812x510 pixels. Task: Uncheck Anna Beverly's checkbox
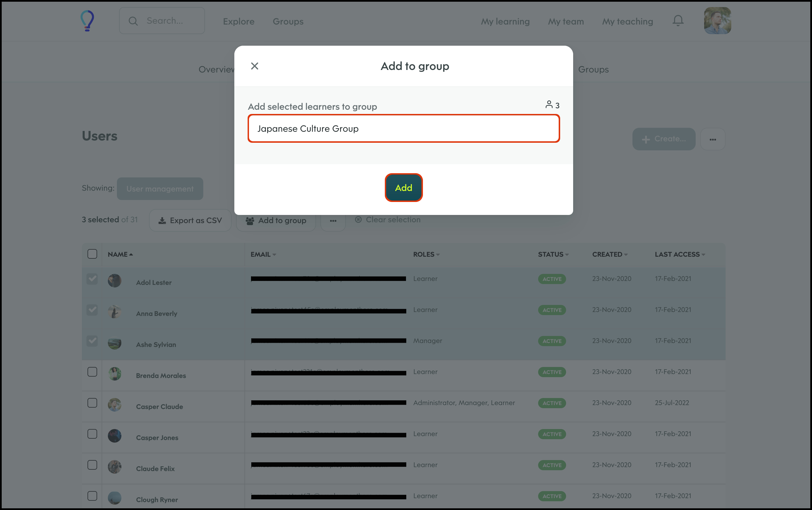pos(92,309)
